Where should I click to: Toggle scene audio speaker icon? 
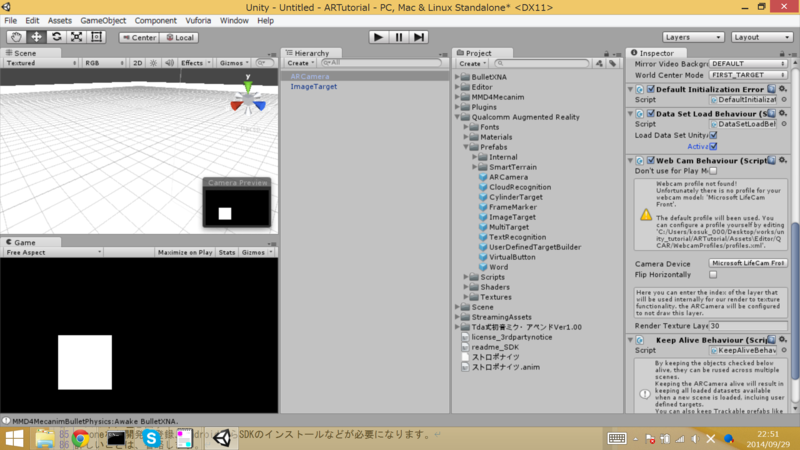[169, 63]
